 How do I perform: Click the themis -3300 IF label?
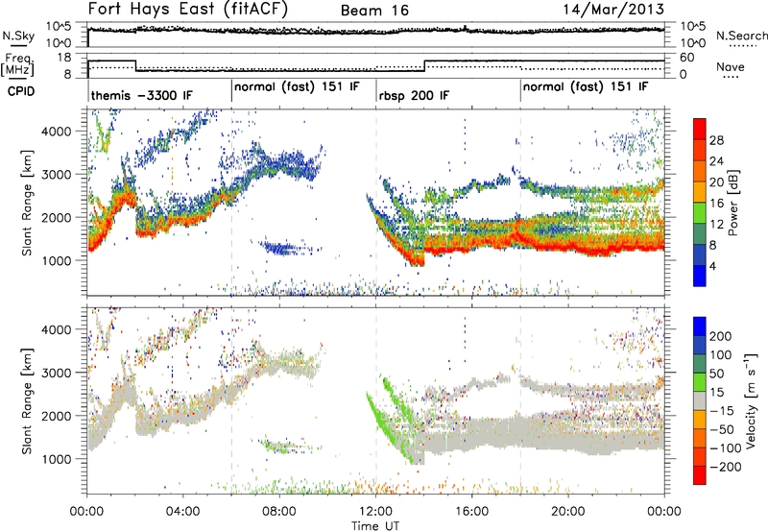click(x=142, y=95)
